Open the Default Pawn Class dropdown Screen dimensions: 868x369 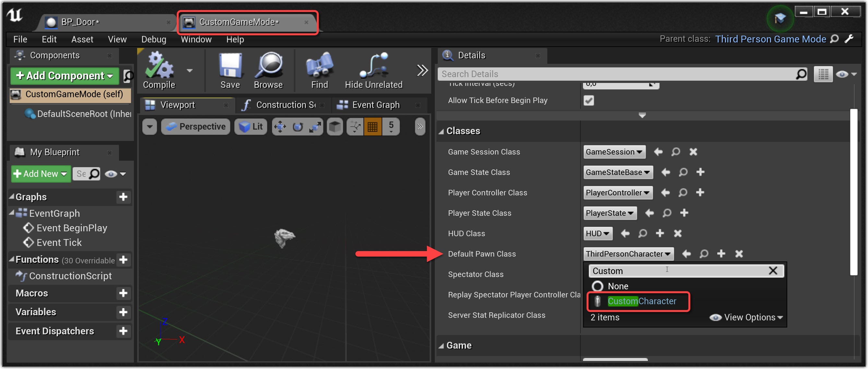pos(628,254)
